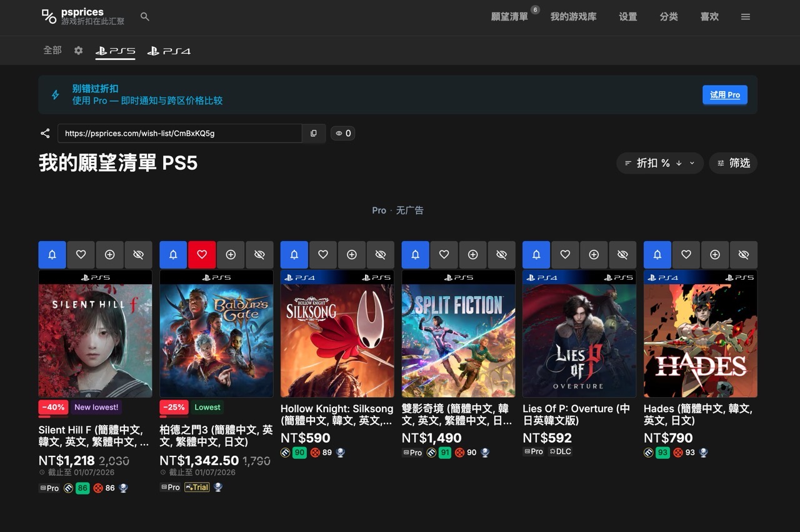Click the search magnifier icon in header
This screenshot has width=800, height=532.
point(145,17)
